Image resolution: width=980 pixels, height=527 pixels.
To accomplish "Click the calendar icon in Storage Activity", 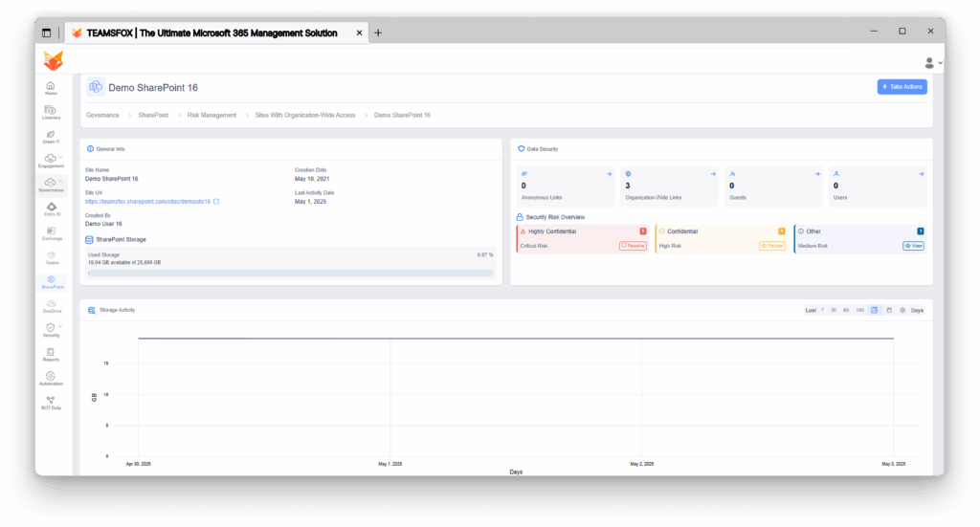I will point(889,310).
